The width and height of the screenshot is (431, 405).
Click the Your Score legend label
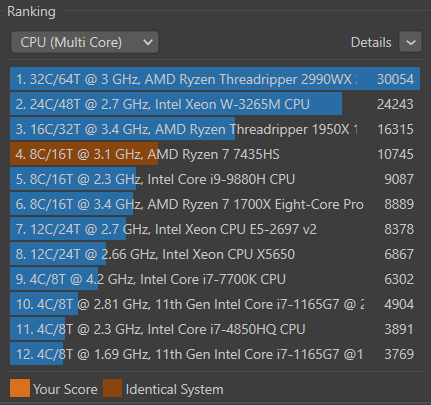pos(65,389)
